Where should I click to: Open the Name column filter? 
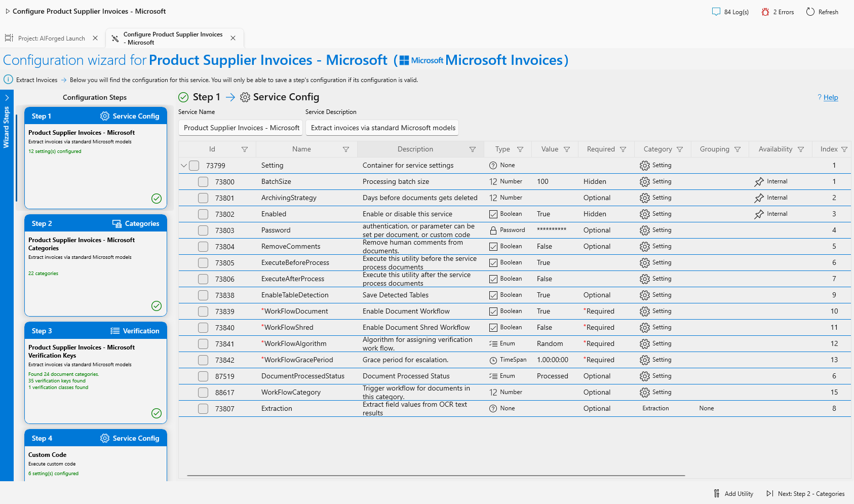346,149
